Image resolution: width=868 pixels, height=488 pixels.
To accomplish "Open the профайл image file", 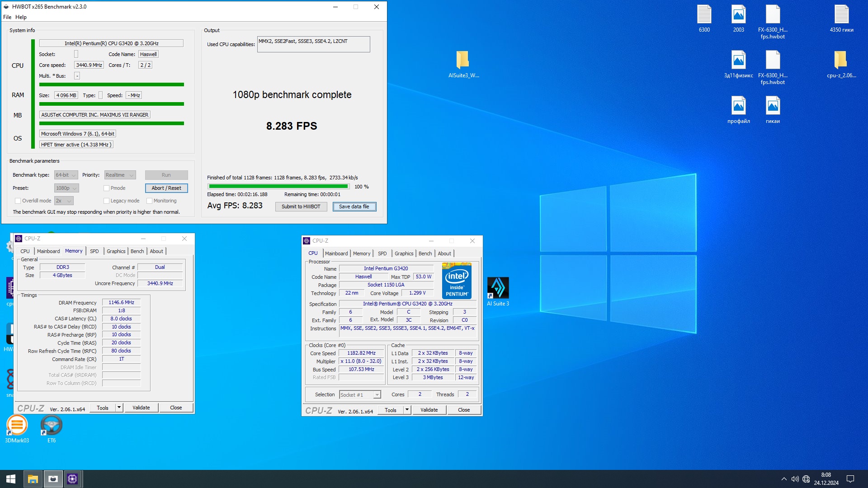I will tap(738, 110).
